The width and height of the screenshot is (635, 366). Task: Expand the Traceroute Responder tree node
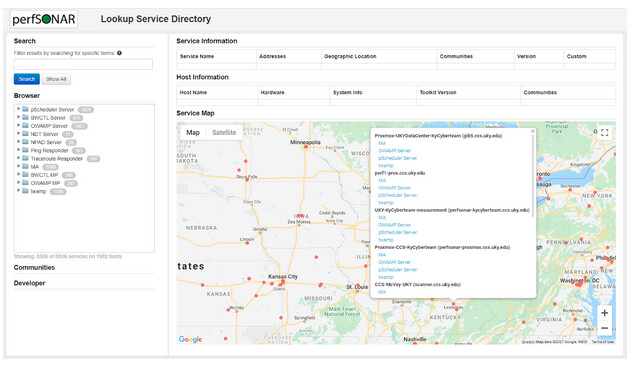click(18, 158)
